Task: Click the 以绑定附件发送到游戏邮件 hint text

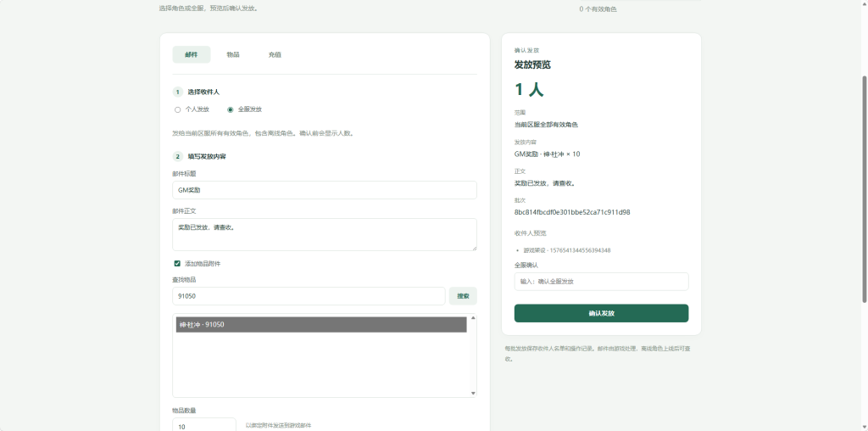Action: 278,425
